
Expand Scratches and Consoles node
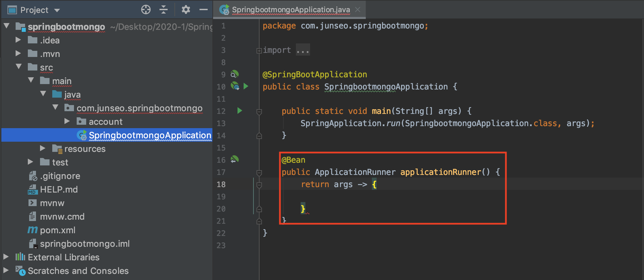click(6, 270)
